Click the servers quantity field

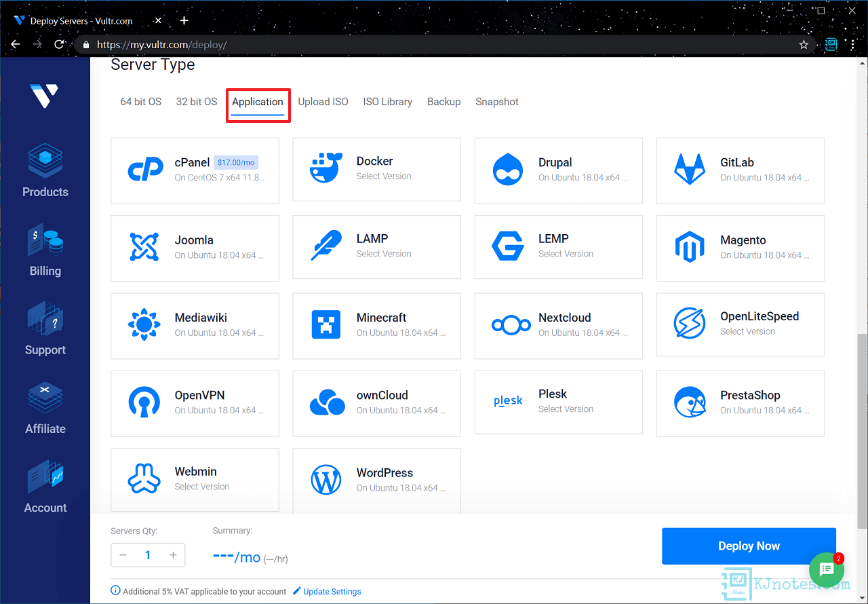click(148, 555)
